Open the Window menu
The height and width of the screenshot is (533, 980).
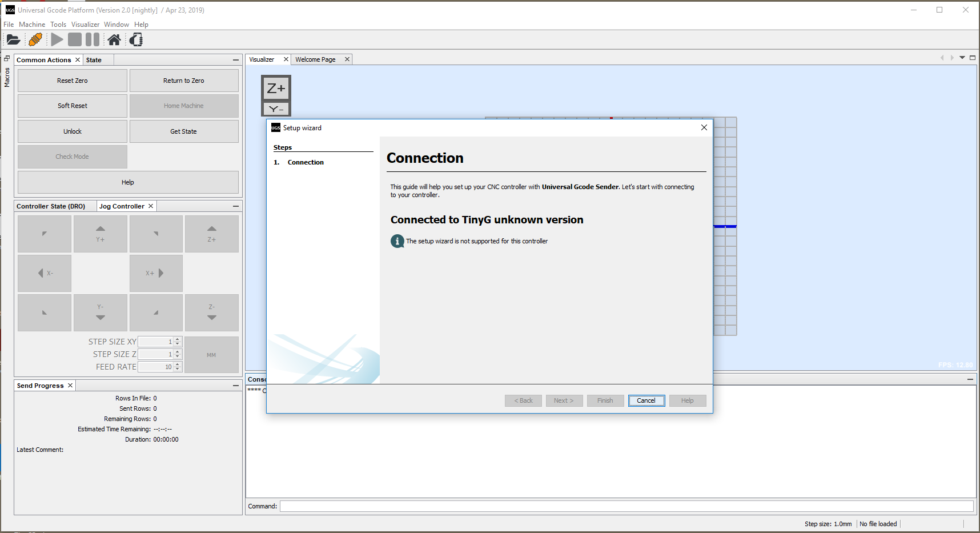point(117,25)
